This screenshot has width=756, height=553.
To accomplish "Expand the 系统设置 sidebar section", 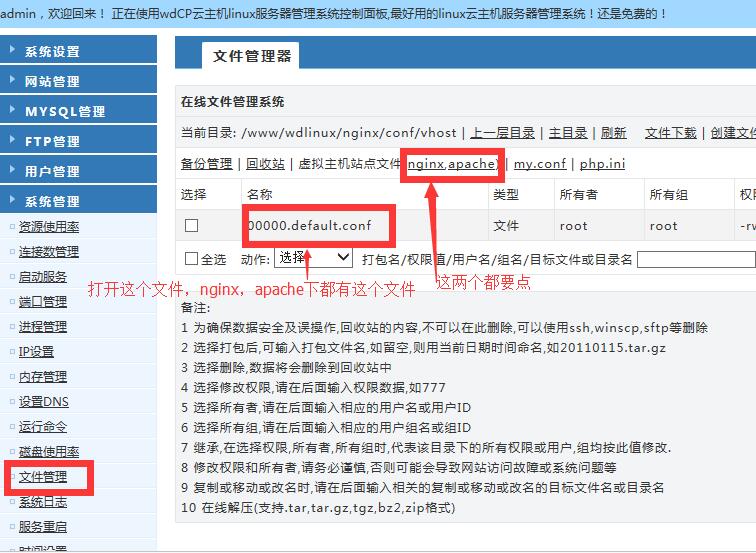I will [x=52, y=51].
